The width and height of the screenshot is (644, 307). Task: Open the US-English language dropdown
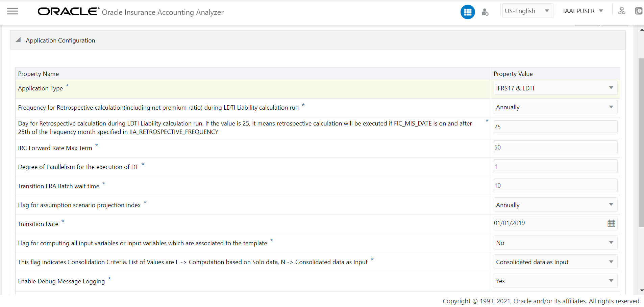pos(527,11)
